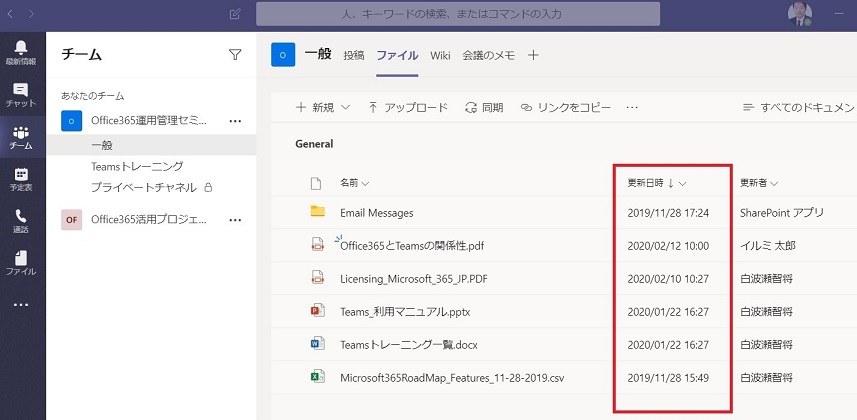
Task: Click the リンクをコピー button
Action: (566, 108)
